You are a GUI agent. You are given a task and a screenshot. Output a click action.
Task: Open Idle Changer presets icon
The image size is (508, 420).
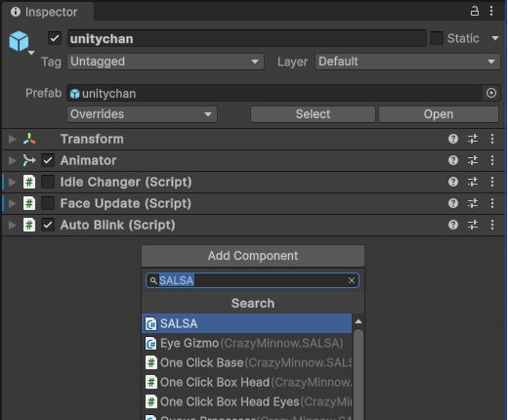tap(473, 182)
